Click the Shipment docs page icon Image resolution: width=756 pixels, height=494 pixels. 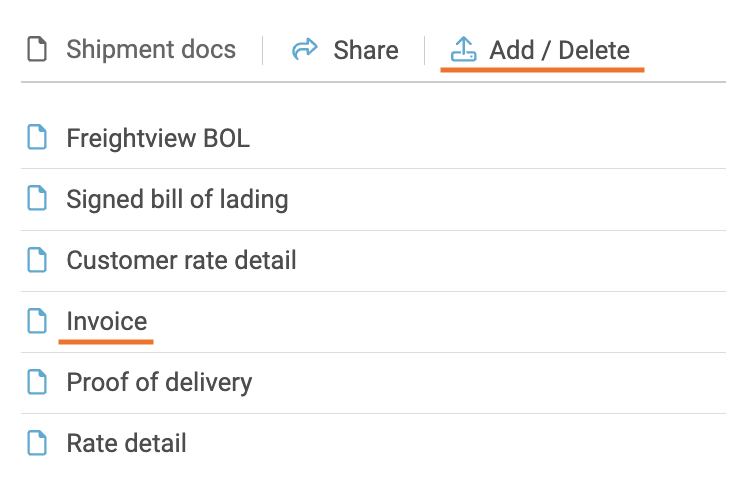coord(36,50)
